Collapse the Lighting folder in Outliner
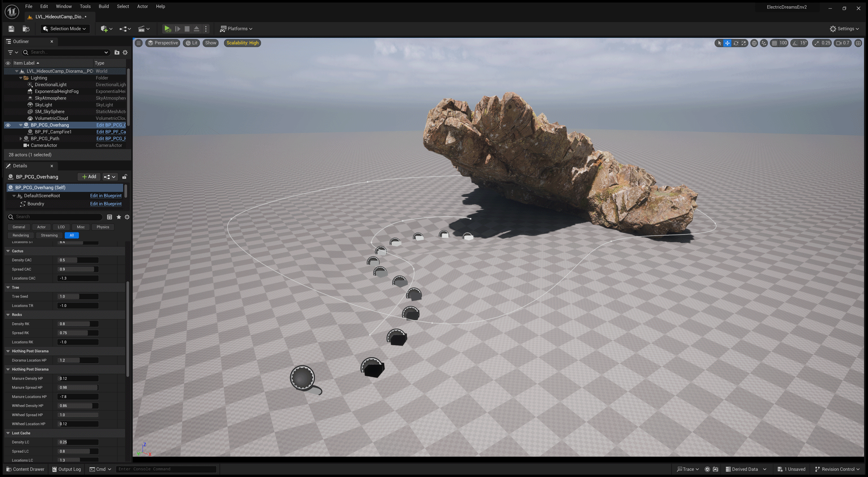The height and width of the screenshot is (477, 868). coord(21,78)
